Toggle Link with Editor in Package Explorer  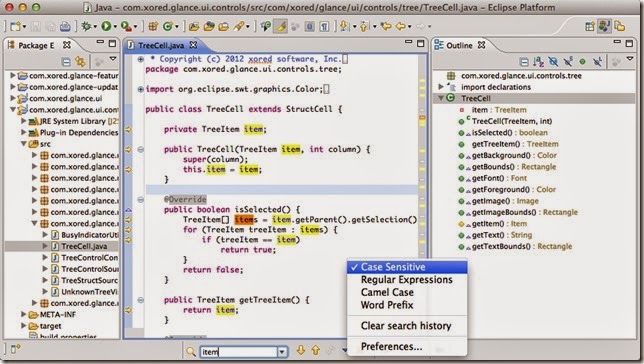coord(80,62)
